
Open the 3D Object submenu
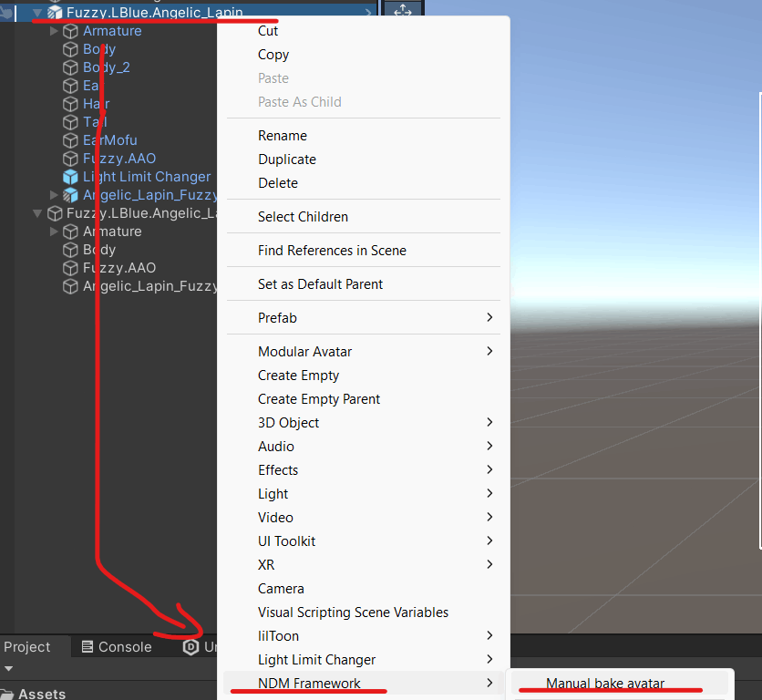364,423
